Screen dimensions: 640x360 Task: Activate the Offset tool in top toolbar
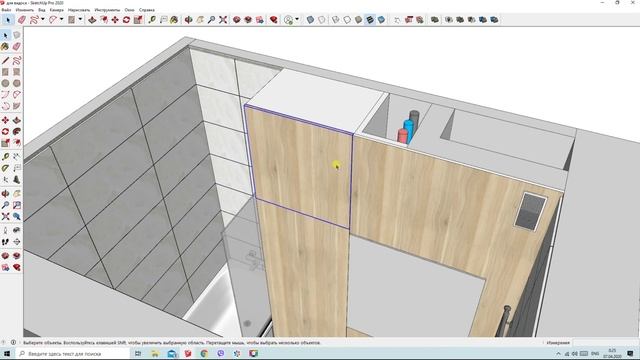point(104,20)
